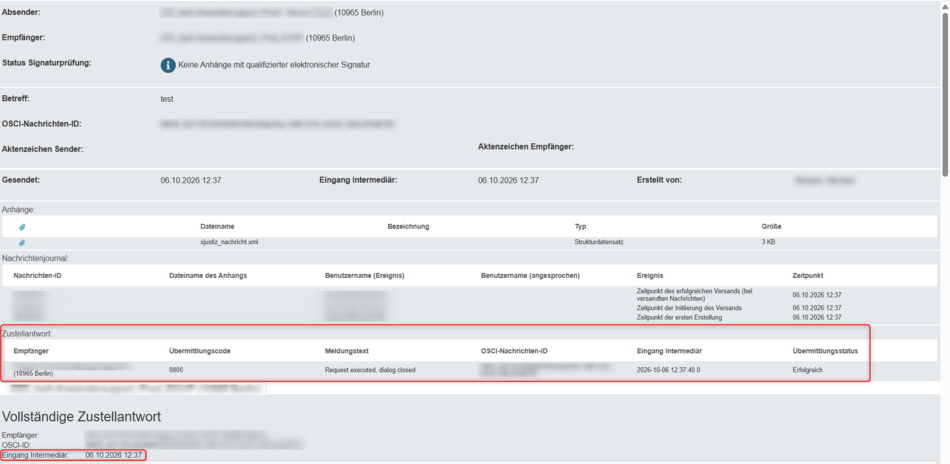Image resolution: width=950 pixels, height=464 pixels.
Task: Click the Aktenzeichen Empfänger label
Action: click(x=526, y=147)
